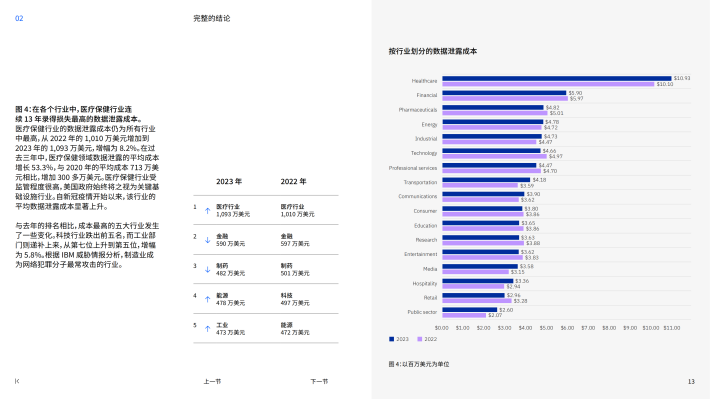Click the 2023 年 column header
Screen dimensions: 710x399
(x=229, y=181)
